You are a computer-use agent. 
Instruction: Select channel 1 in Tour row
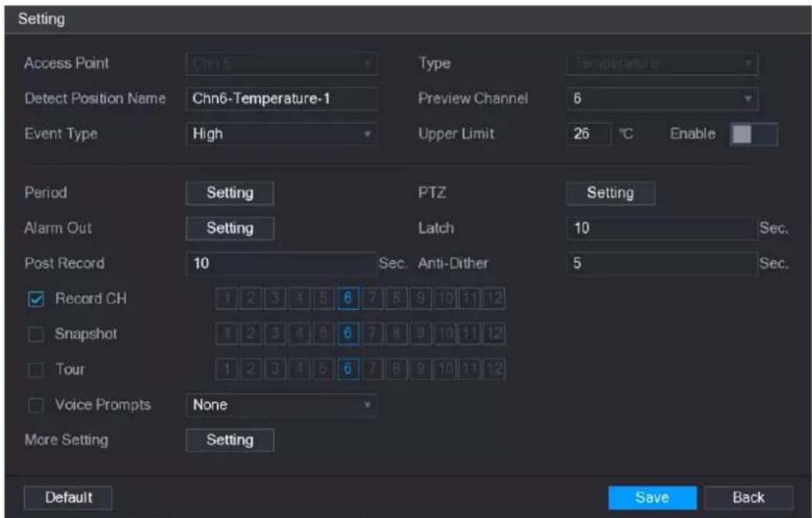[x=226, y=369]
